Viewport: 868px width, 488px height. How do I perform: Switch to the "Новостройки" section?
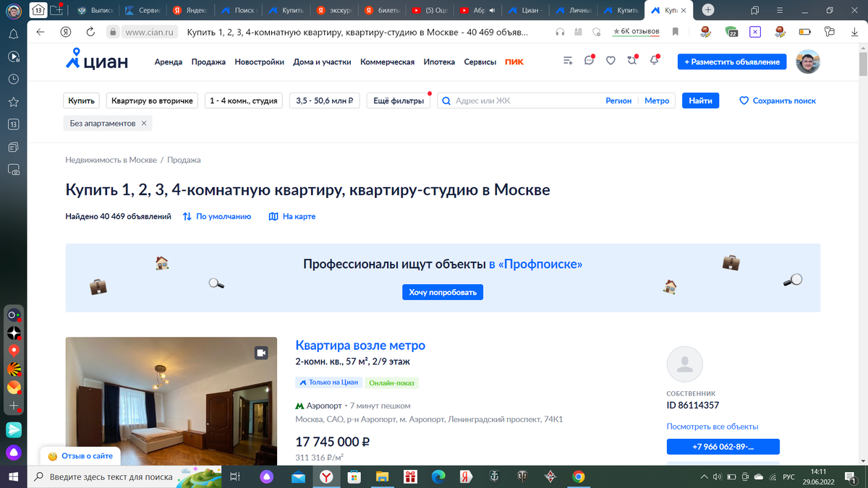coord(259,61)
